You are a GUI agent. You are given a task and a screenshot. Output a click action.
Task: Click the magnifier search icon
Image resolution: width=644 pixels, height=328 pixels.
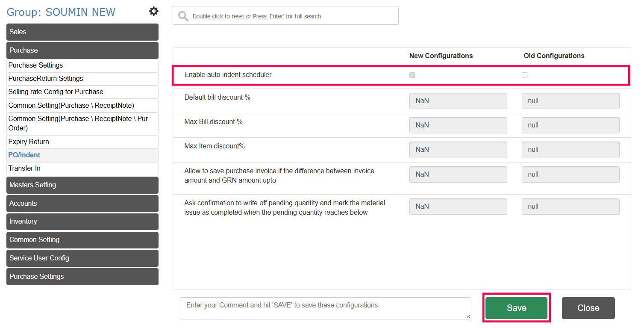click(183, 16)
